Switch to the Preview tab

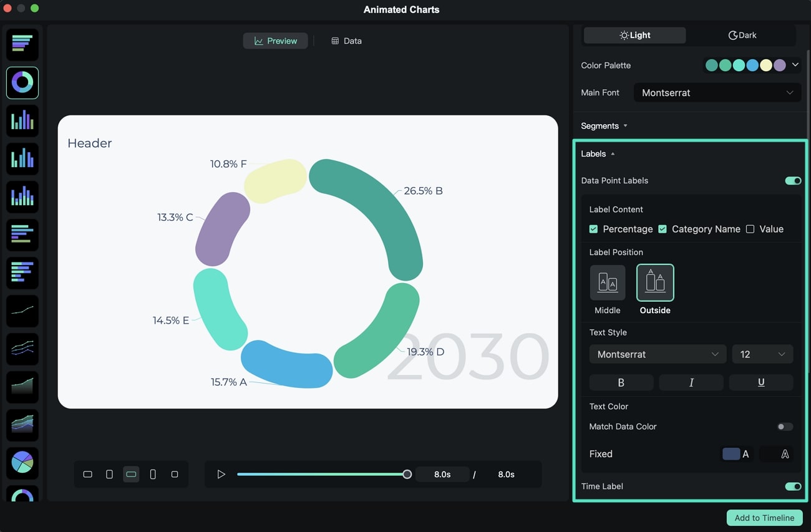275,41
